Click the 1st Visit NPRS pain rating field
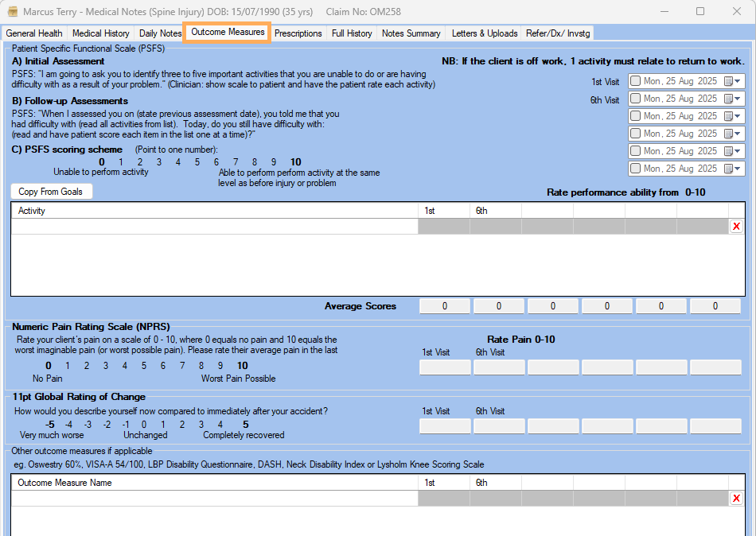 [x=444, y=367]
